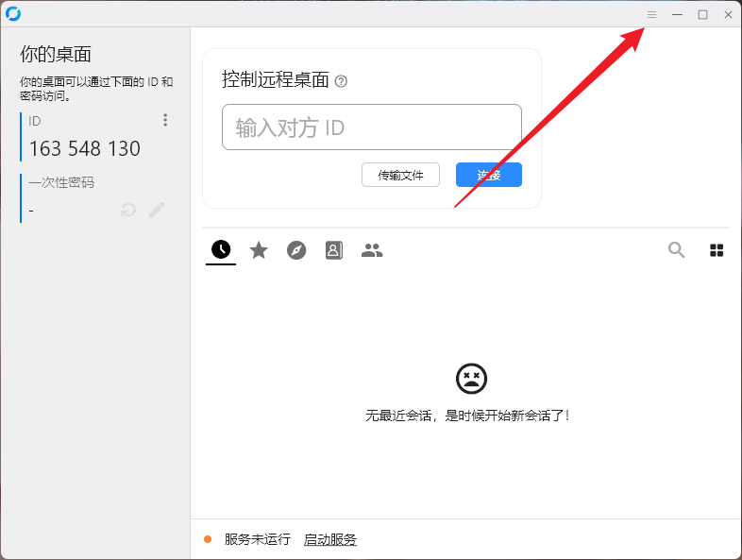Open the favorites star tab

click(x=259, y=250)
